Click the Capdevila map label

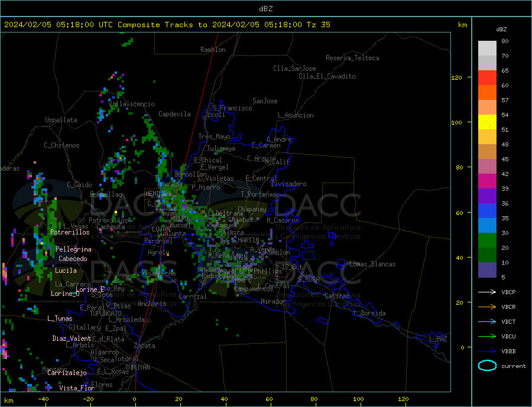tap(175, 114)
